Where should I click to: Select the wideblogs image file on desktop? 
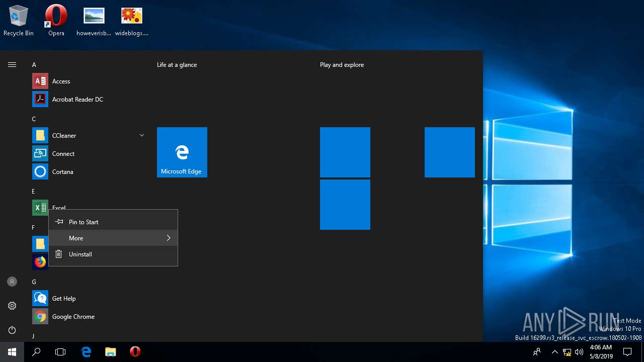click(x=132, y=21)
